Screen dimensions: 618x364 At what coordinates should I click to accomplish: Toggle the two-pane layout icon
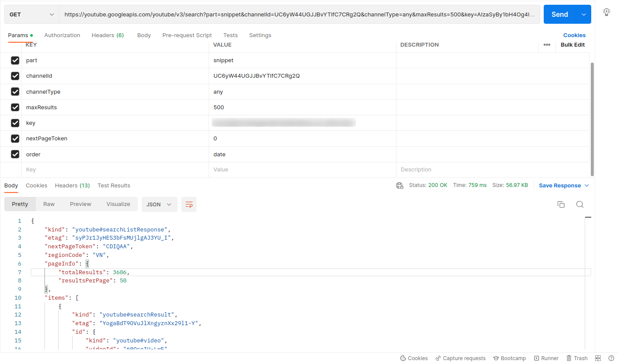(x=598, y=358)
